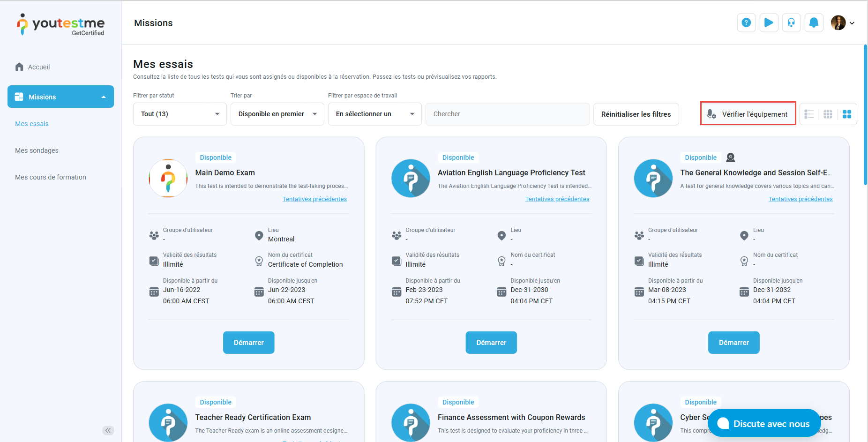Click calendar icon beside Mar-08-2023

click(639, 292)
